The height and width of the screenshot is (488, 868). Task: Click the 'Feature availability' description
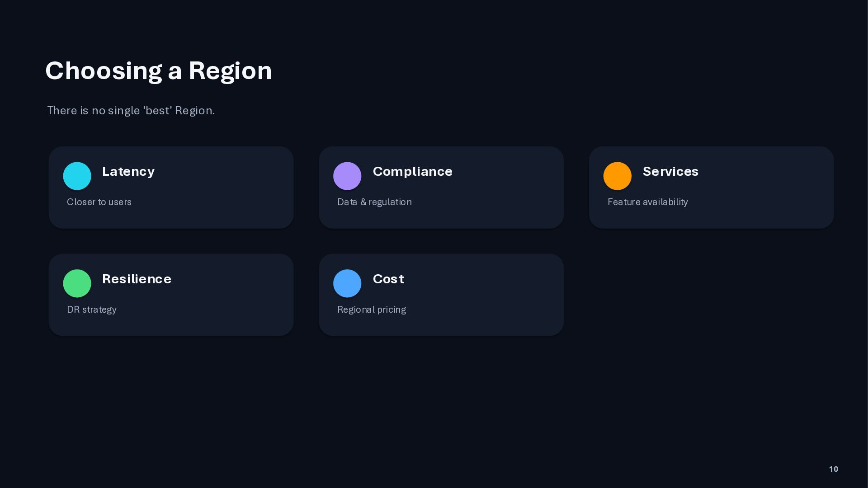coord(647,202)
